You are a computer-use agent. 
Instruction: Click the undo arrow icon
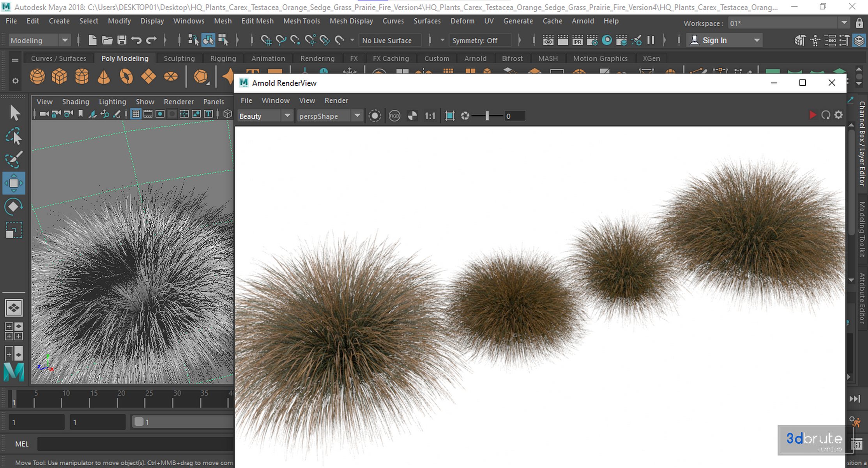point(136,40)
